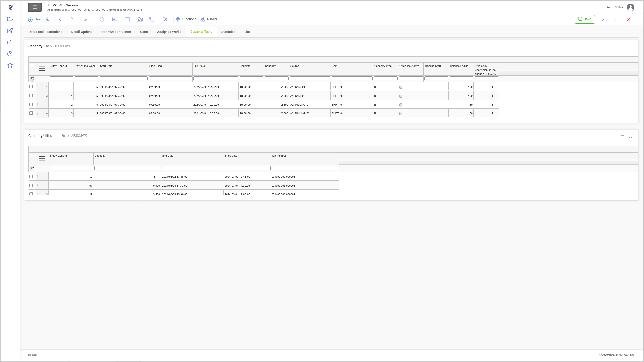Viewport: 644px width, 362px height.
Task: Open the hamburger menu button
Action: 35,7
